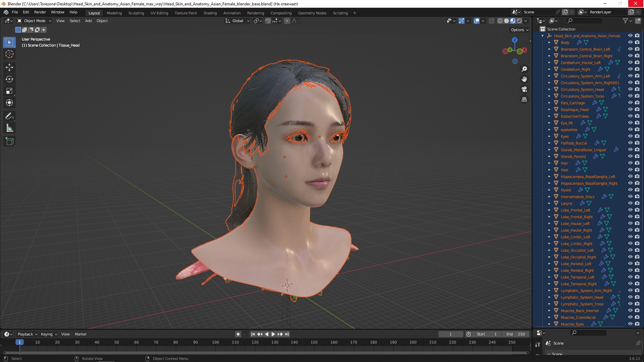
Task: Open the viewport Select menu
Action: coord(75,21)
